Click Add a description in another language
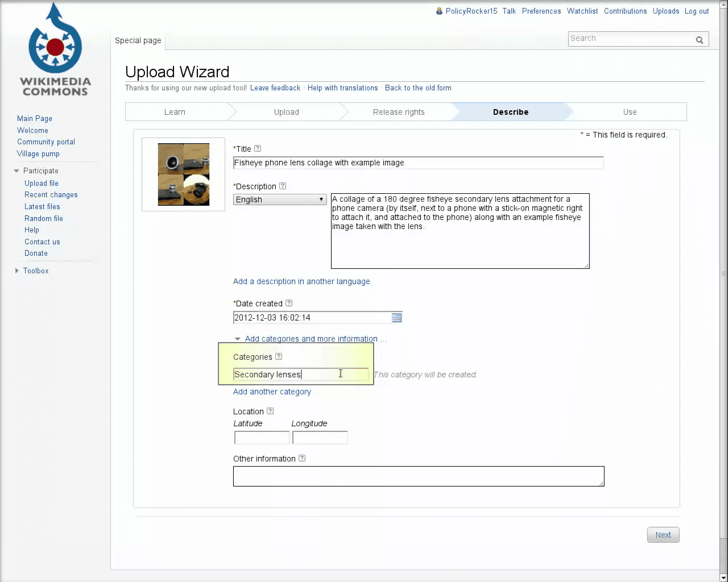This screenshot has height=582, width=728. 301,281
